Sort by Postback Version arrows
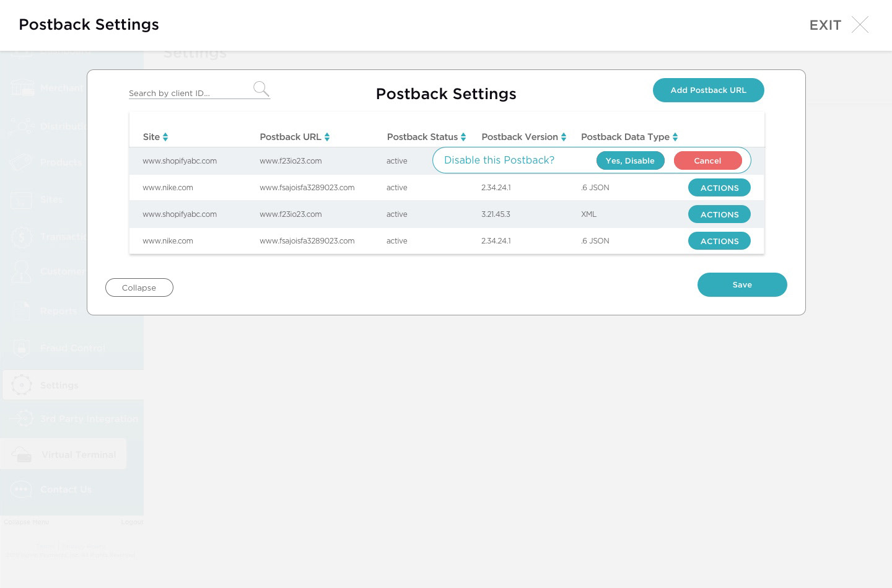The height and width of the screenshot is (588, 892). [564, 137]
